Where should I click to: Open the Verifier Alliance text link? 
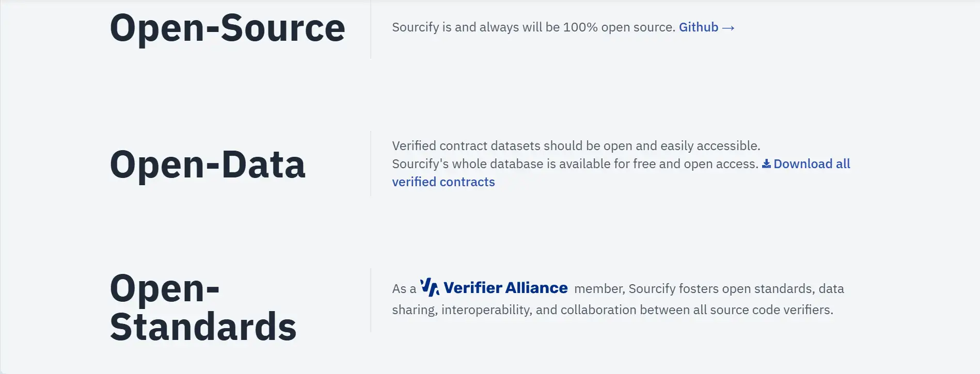pos(505,288)
